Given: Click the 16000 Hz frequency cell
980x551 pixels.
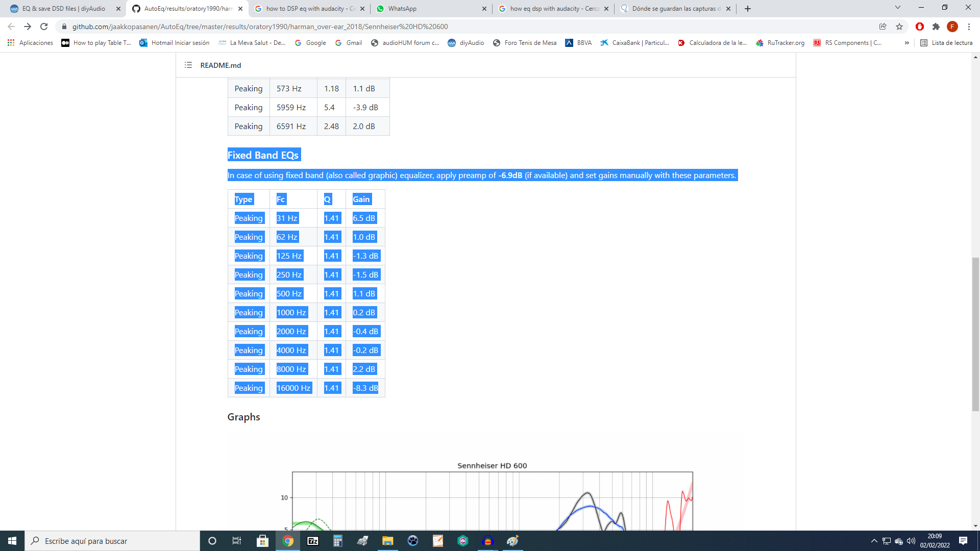Looking at the screenshot, I should tap(293, 388).
